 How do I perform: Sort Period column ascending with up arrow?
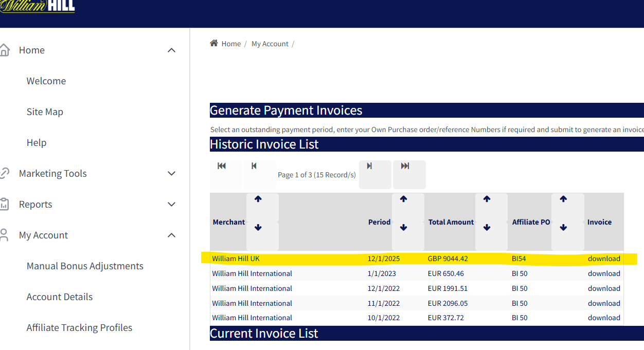(x=403, y=199)
